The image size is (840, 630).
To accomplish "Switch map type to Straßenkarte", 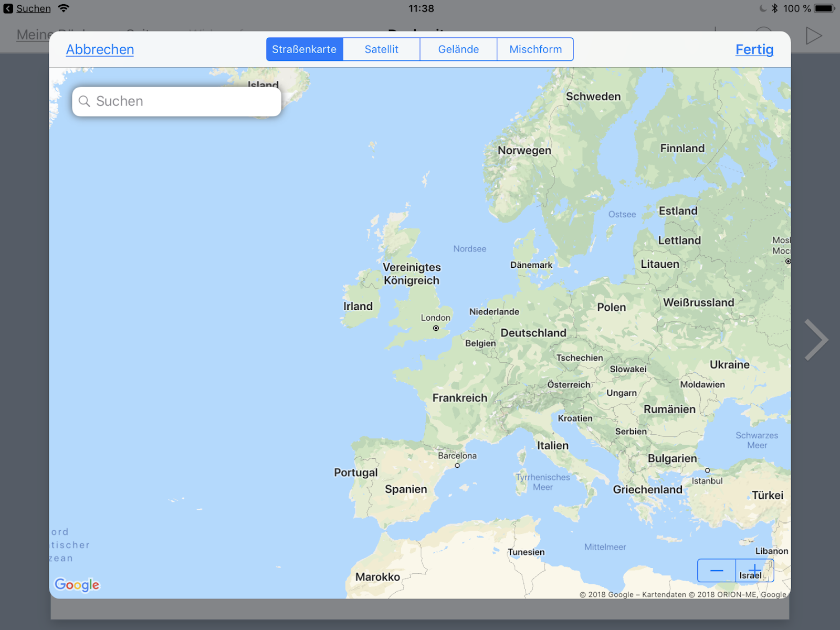I will pyautogui.click(x=304, y=49).
